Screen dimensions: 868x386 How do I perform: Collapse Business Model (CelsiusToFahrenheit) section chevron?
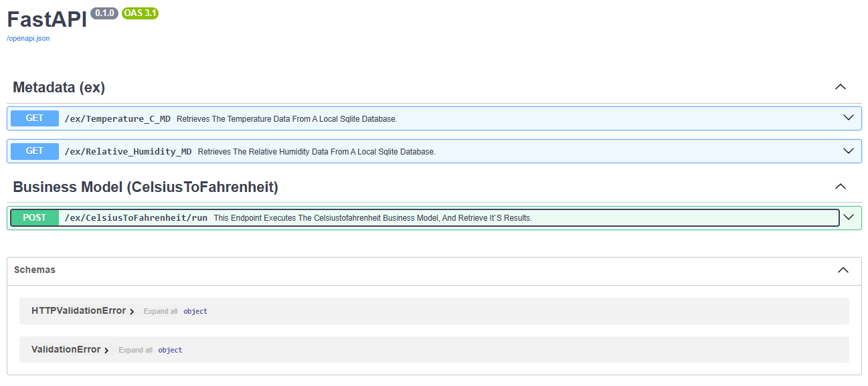pyautogui.click(x=841, y=187)
